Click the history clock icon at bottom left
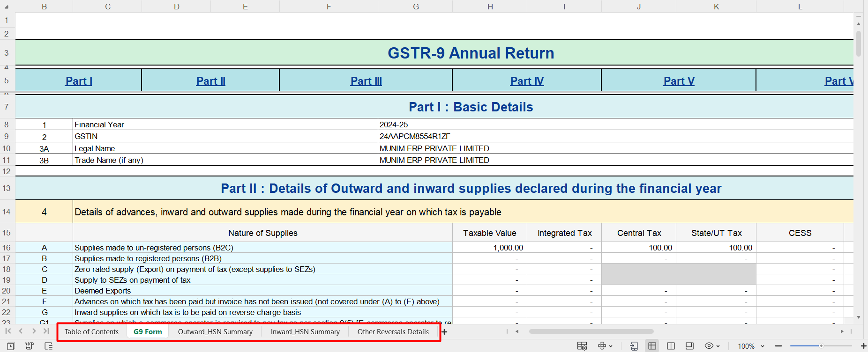Viewport: 868px width, 352px height. (x=10, y=346)
